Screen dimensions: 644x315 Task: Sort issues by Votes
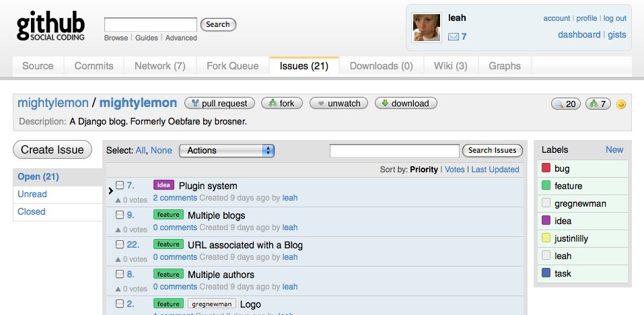point(455,170)
